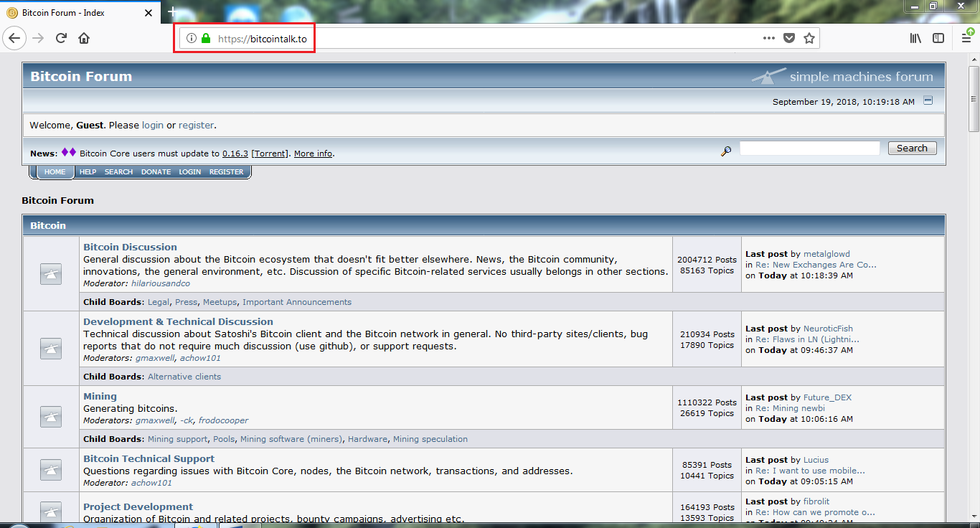The width and height of the screenshot is (980, 528).
Task: Open the LOGIN menu item
Action: click(190, 172)
